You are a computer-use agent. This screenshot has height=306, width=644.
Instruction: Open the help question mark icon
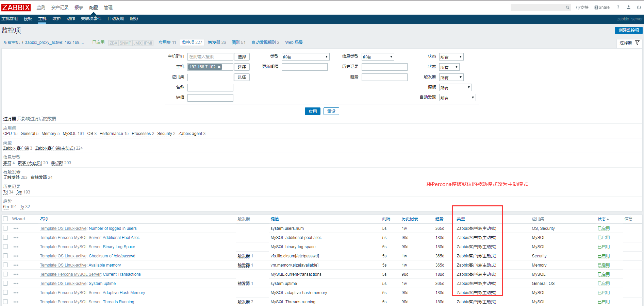pos(618,7)
